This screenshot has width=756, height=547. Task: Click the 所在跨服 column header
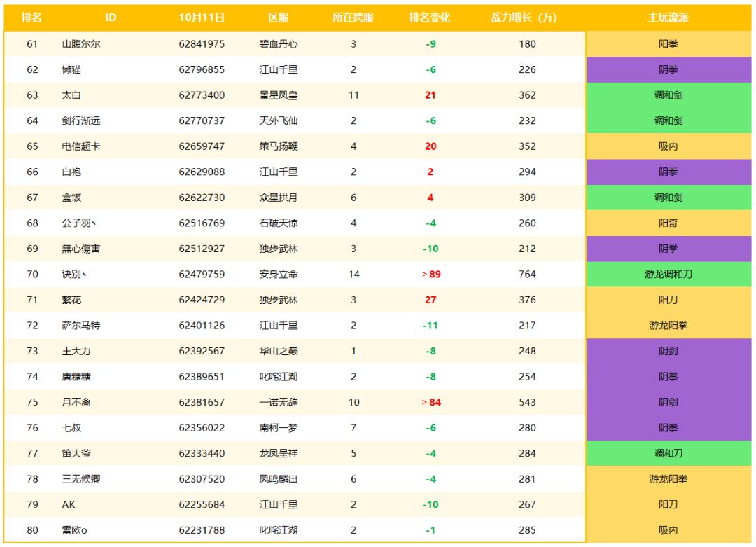pos(353,18)
